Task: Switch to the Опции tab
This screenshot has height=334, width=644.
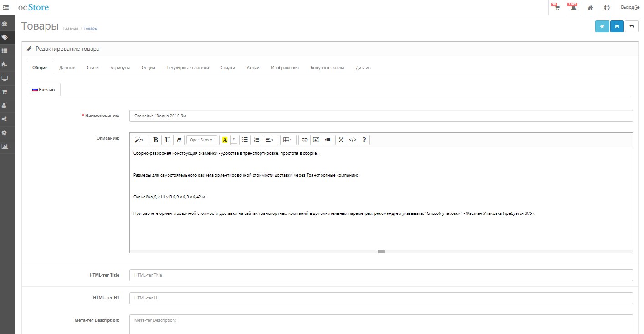Action: [x=148, y=68]
